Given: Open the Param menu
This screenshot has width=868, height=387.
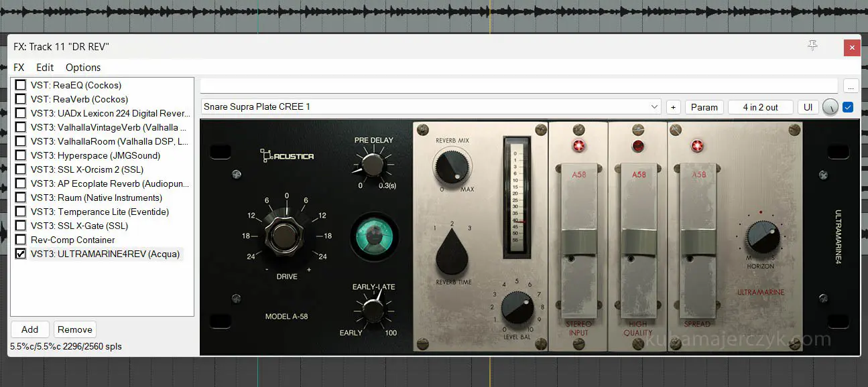Looking at the screenshot, I should point(704,107).
